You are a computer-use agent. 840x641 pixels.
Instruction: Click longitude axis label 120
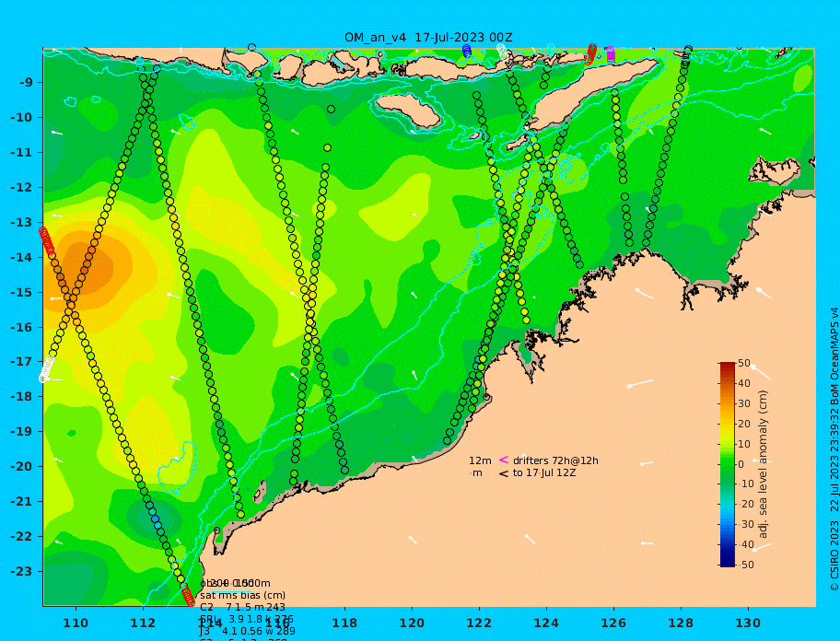[x=412, y=623]
